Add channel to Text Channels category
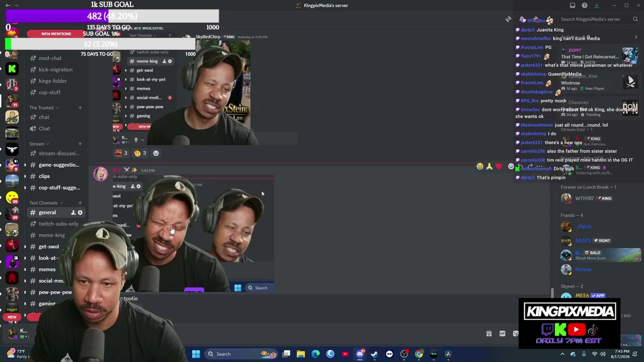This screenshot has height=362, width=644. pos(79,203)
